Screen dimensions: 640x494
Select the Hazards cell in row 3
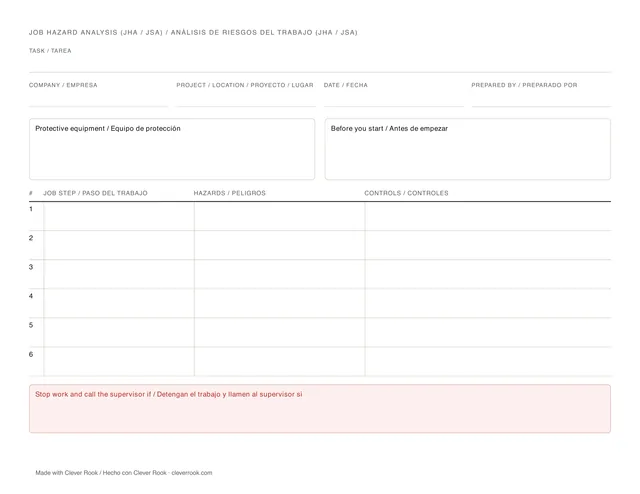point(280,274)
